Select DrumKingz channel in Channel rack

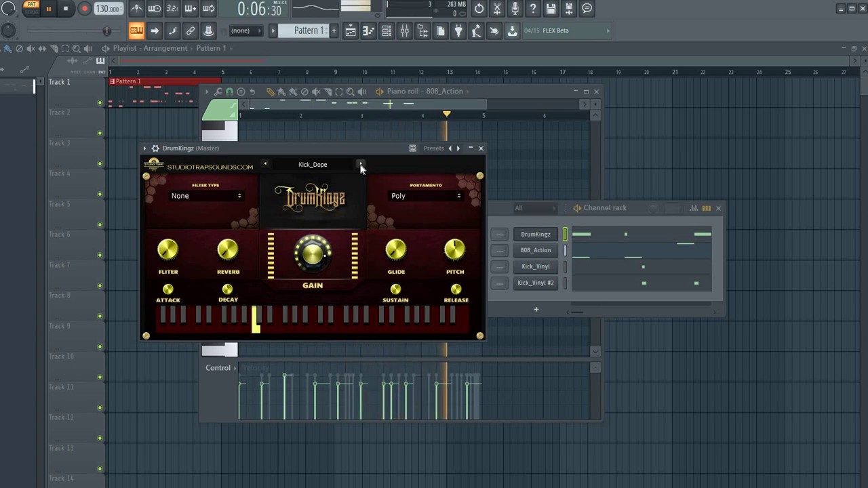click(x=536, y=235)
